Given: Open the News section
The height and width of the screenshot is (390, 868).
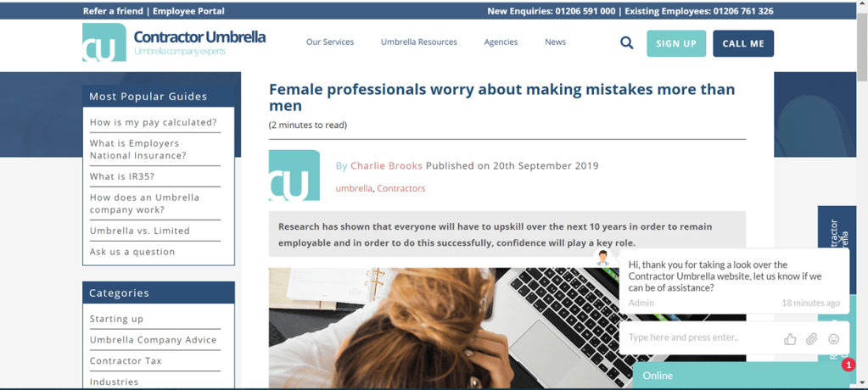Looking at the screenshot, I should click(x=555, y=42).
